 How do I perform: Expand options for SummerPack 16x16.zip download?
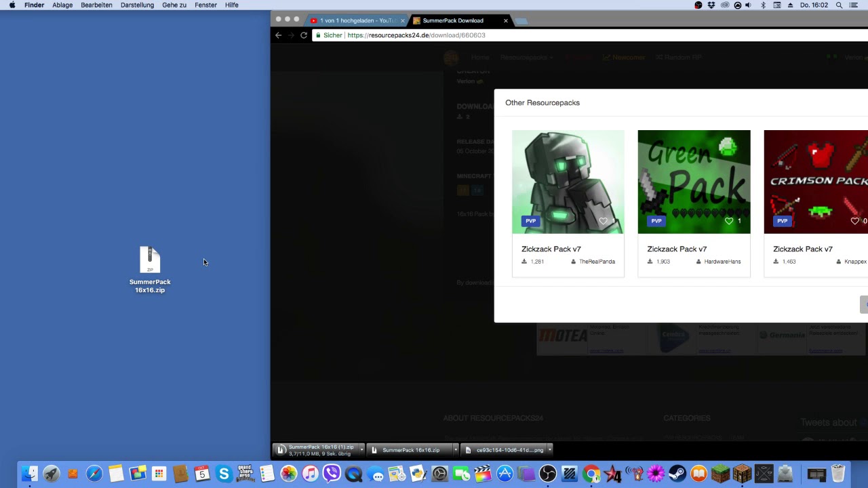pyautogui.click(x=455, y=450)
